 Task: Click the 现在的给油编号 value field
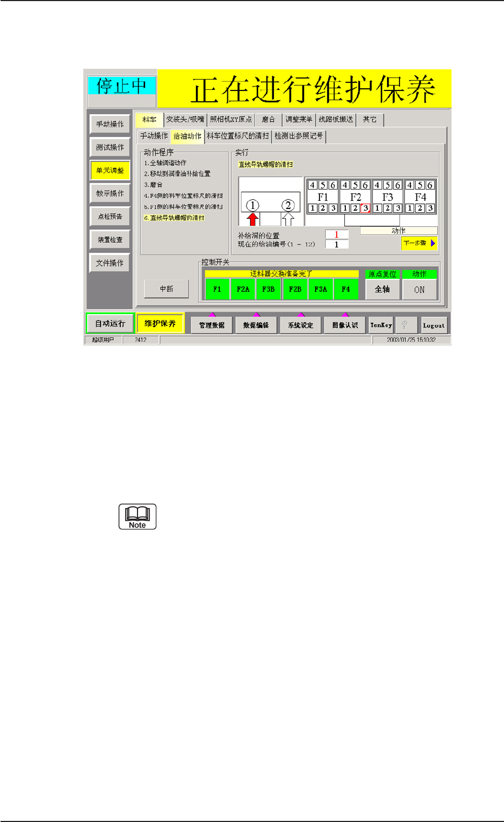click(x=336, y=244)
